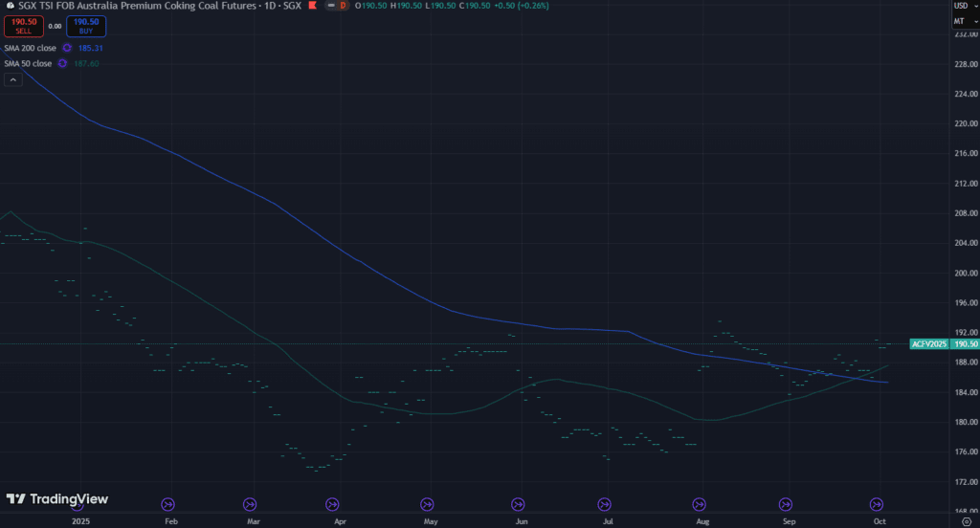This screenshot has height=528, width=980.
Task: Click the BUY 190.50 button
Action: click(x=86, y=26)
